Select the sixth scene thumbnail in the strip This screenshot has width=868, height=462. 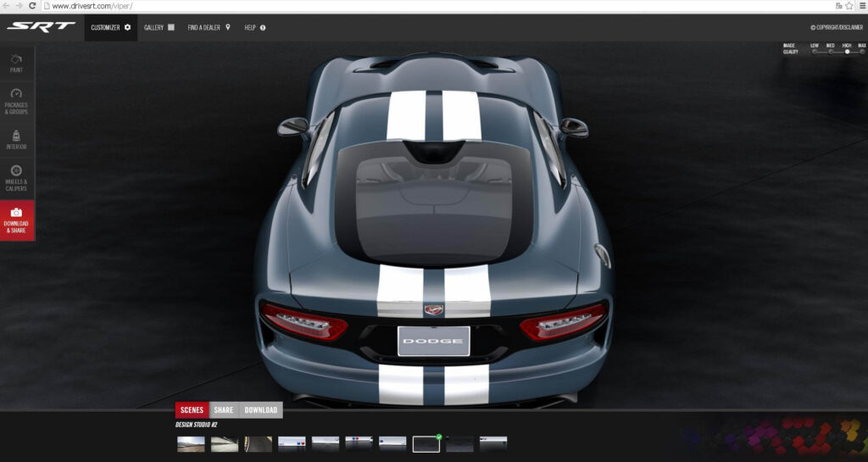(x=359, y=443)
